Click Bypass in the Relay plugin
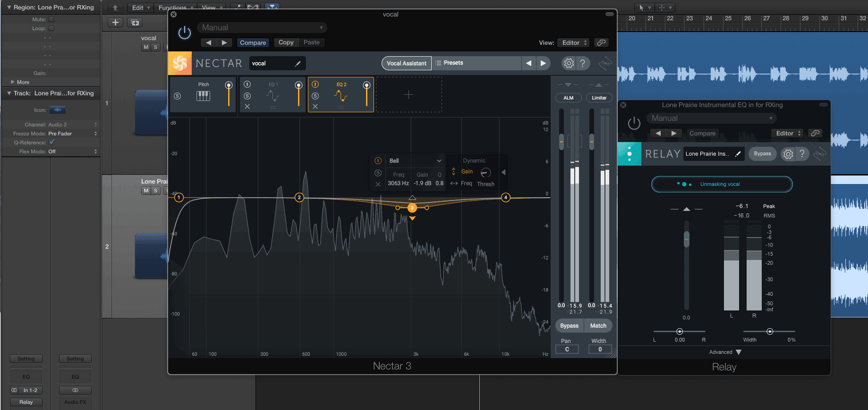The width and height of the screenshot is (868, 410). pyautogui.click(x=762, y=154)
